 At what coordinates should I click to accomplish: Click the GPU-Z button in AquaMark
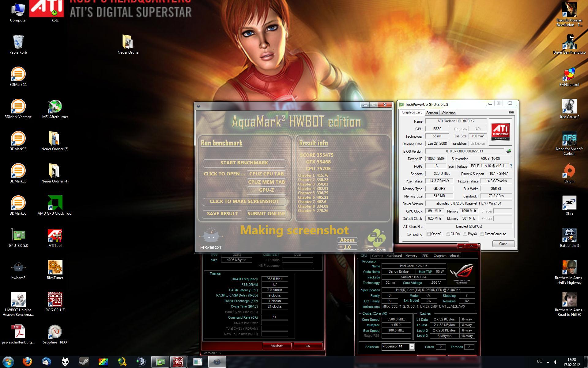[266, 190]
